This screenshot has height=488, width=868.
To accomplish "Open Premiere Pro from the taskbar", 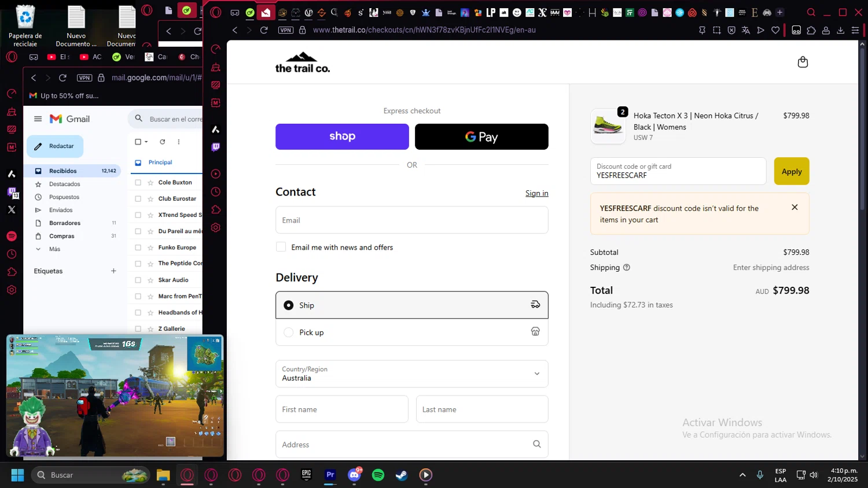I will [330, 475].
